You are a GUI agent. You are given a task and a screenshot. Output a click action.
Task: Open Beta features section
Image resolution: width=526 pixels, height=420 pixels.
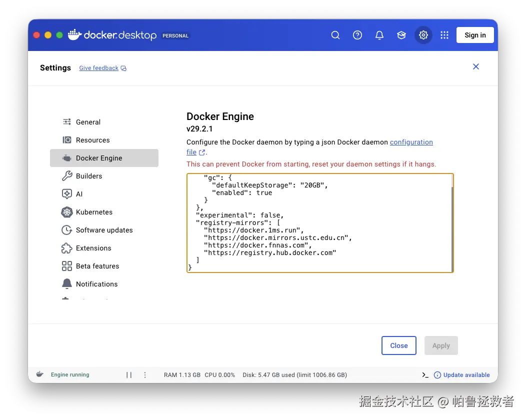click(x=104, y=266)
